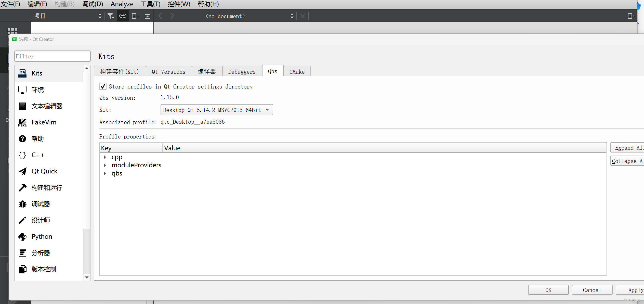Click inside the Filter input field
This screenshot has width=644, height=304.
pyautogui.click(x=52, y=56)
